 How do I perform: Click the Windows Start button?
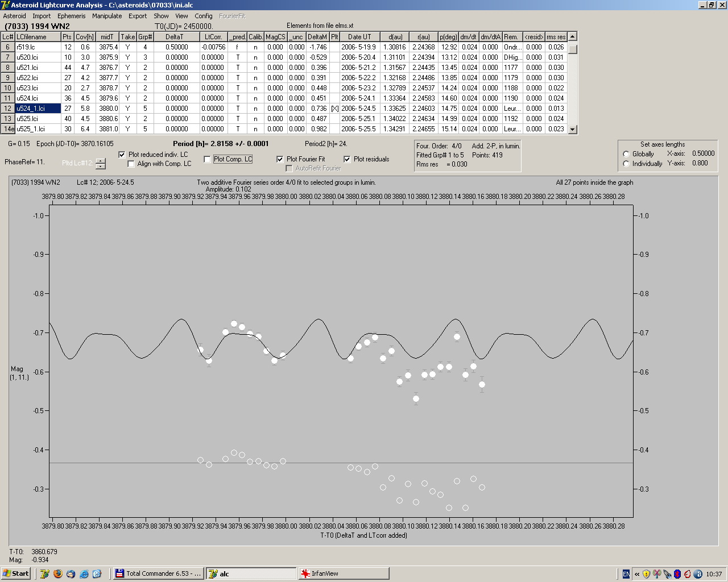click(16, 573)
